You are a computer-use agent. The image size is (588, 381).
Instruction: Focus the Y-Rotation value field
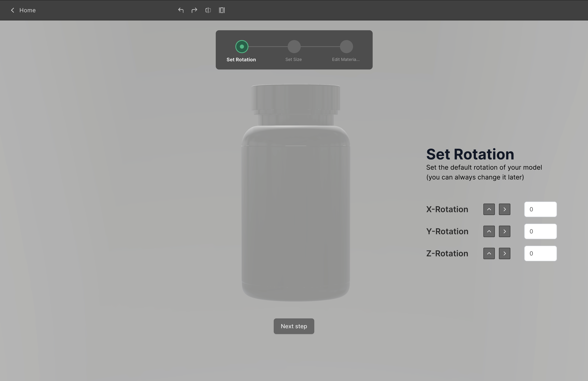(x=540, y=231)
